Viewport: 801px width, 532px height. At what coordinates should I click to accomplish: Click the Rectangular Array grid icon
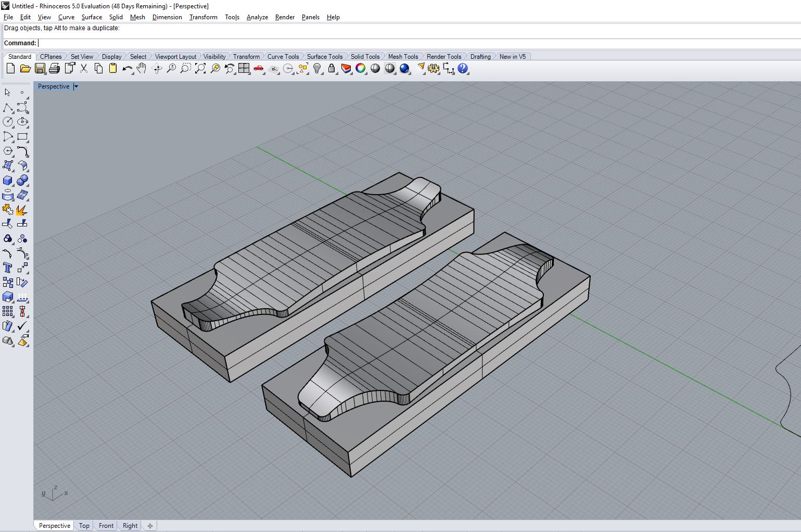coord(8,311)
